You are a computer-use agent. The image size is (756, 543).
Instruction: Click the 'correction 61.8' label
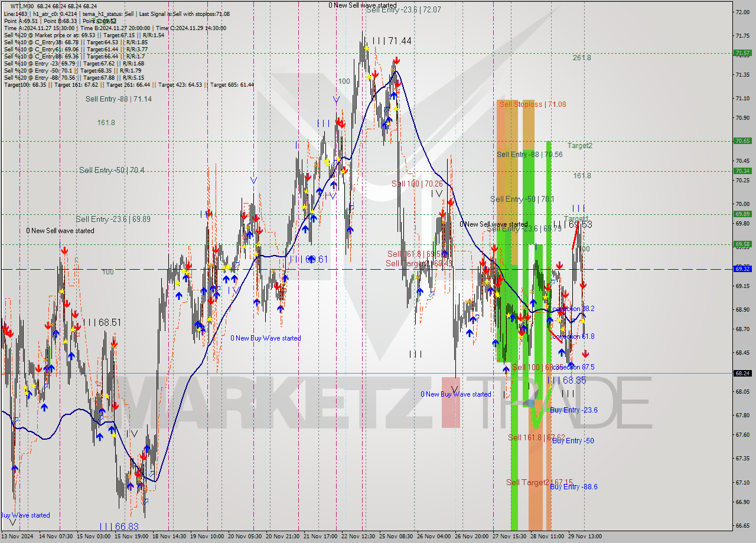573,336
